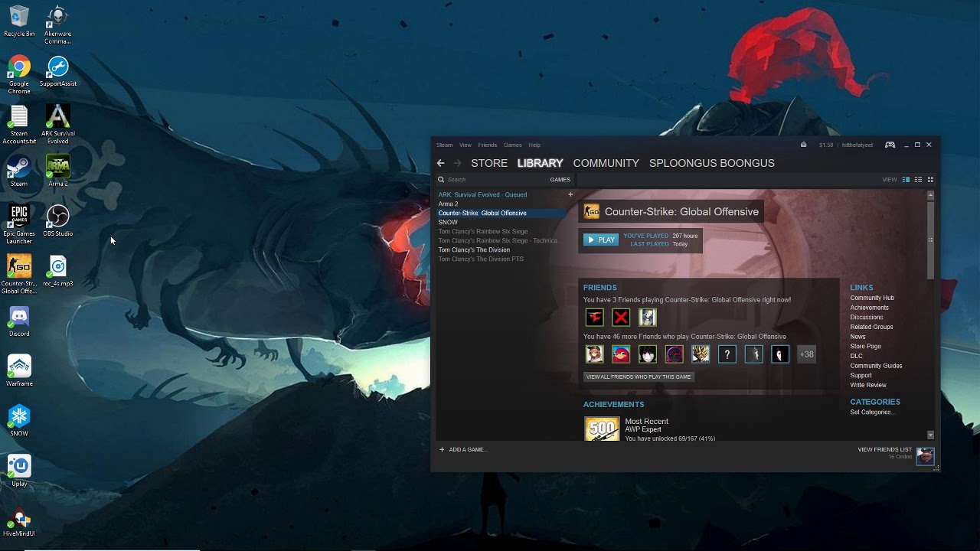Select Arma 2 in game list
This screenshot has width=980, height=551.
[448, 204]
